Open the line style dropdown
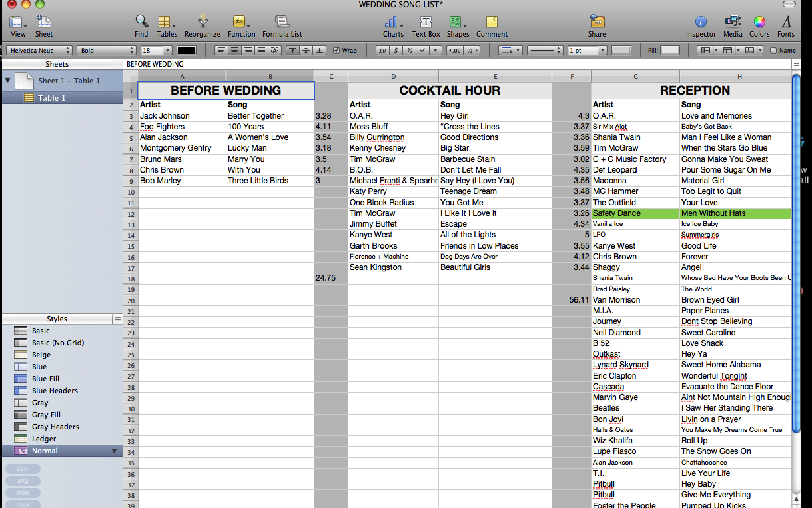The width and height of the screenshot is (812, 508). click(x=545, y=51)
